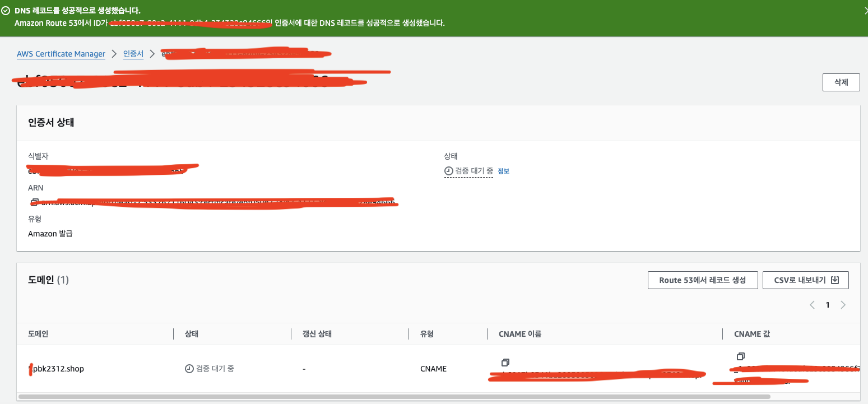Copy the CNAME 값 with the copy icon
The image size is (868, 404).
[x=740, y=356]
